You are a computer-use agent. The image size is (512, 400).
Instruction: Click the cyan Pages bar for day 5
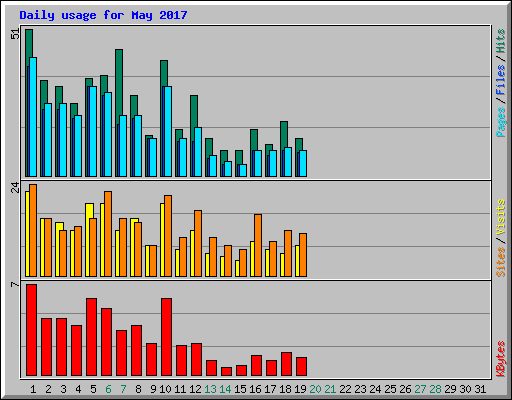tap(93, 131)
